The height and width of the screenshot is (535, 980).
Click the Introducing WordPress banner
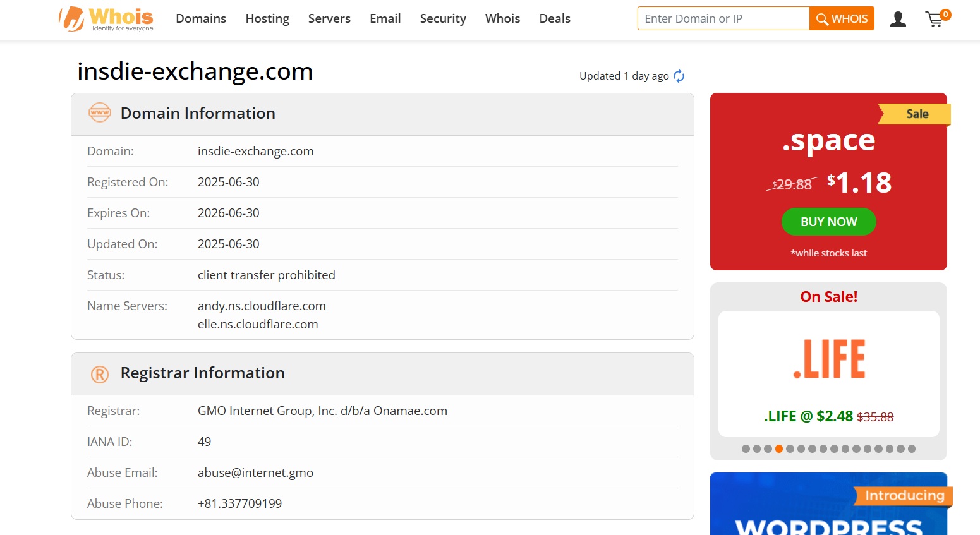(x=829, y=504)
